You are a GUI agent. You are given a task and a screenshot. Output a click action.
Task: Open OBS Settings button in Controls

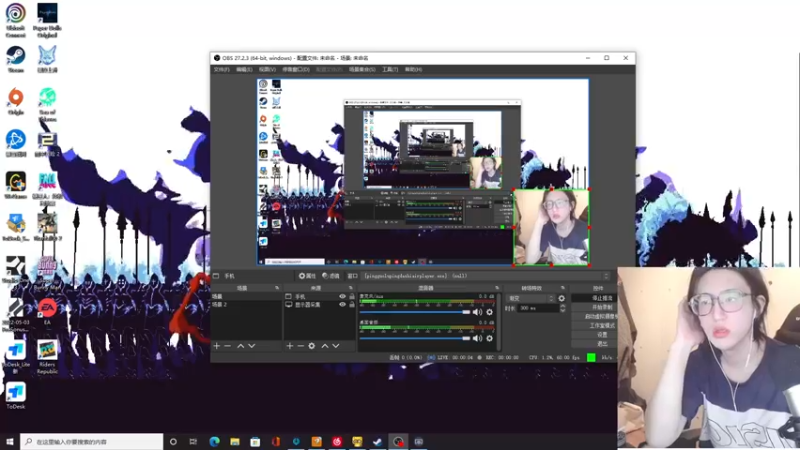point(594,335)
